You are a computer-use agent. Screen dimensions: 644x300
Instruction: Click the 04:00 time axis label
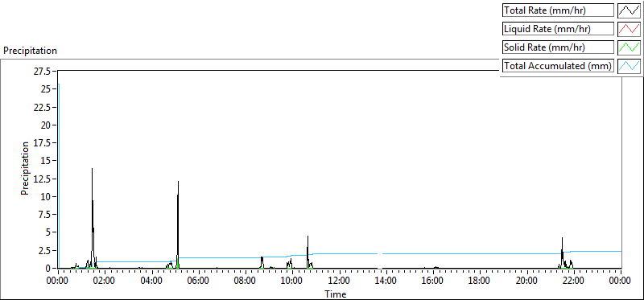[x=151, y=282]
